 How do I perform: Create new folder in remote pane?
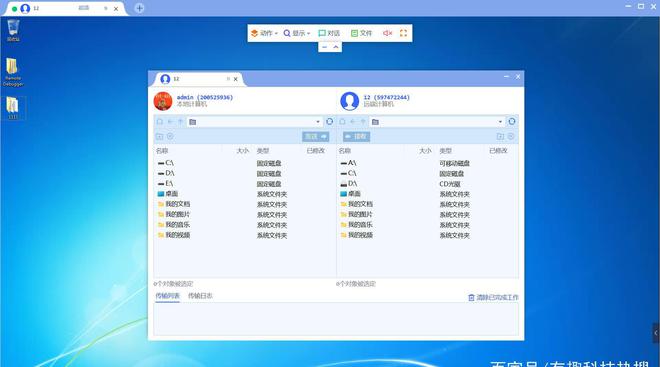(x=500, y=136)
